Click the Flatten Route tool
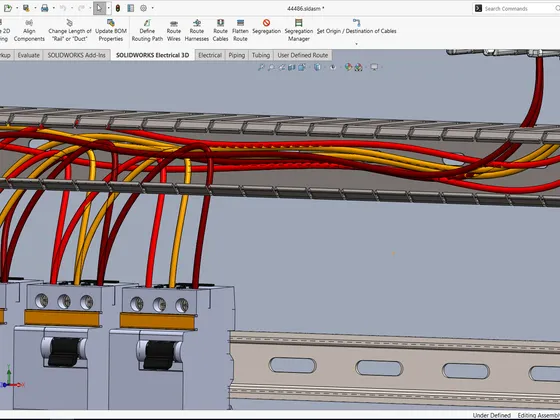The height and width of the screenshot is (420, 560). (x=240, y=31)
